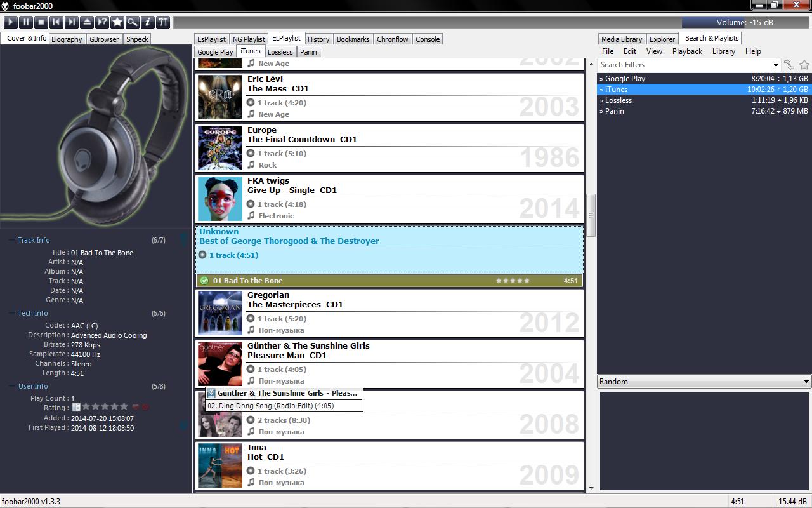
Task: Click the Stop playback button
Action: pyautogui.click(x=41, y=22)
